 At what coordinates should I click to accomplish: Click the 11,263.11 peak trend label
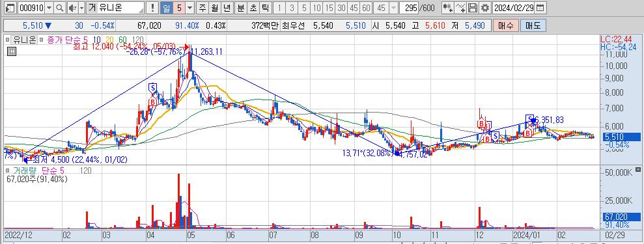pyautogui.click(x=206, y=51)
